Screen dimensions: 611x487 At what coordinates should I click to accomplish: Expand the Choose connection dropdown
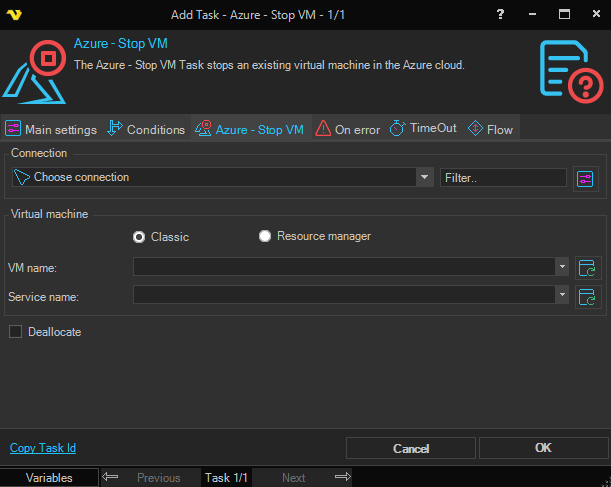[x=423, y=178]
